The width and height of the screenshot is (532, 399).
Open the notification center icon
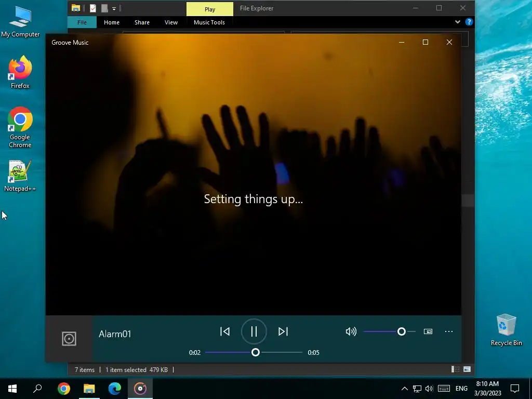(515, 389)
